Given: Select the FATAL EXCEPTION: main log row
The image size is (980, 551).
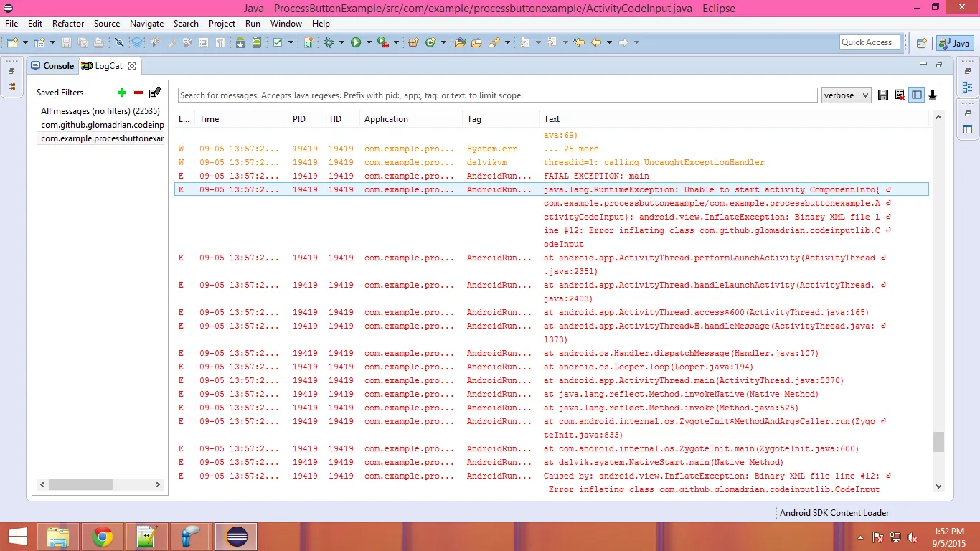Looking at the screenshot, I should coord(552,176).
